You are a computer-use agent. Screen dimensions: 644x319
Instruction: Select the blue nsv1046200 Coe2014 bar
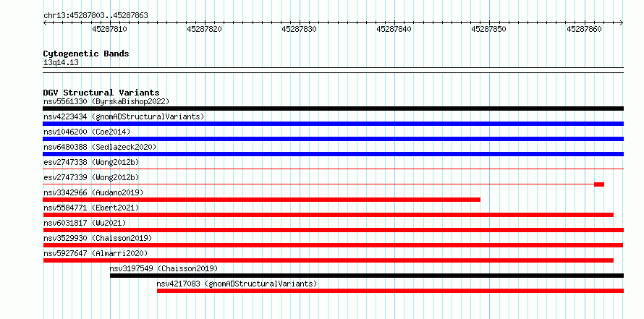point(333,139)
